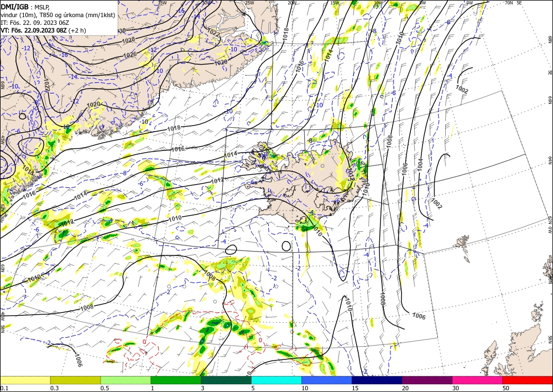Click the legend value '0.3'
Image resolution: width=553 pixels, height=392 pixels.
click(x=54, y=388)
